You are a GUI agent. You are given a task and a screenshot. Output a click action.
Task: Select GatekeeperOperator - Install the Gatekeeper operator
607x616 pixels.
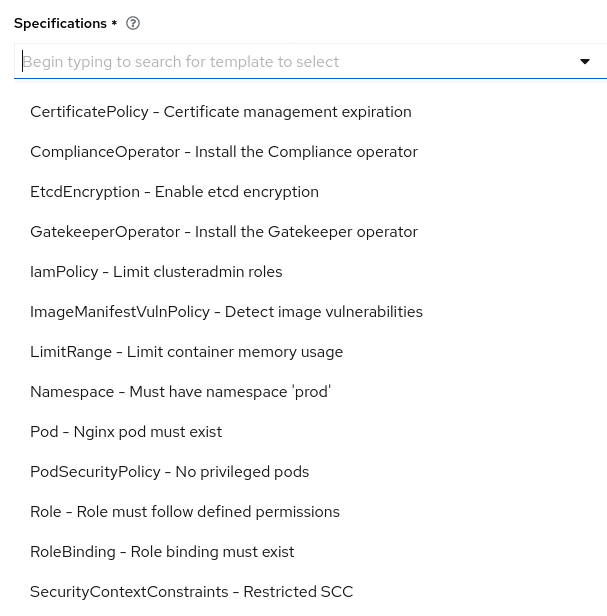pyautogui.click(x=224, y=232)
